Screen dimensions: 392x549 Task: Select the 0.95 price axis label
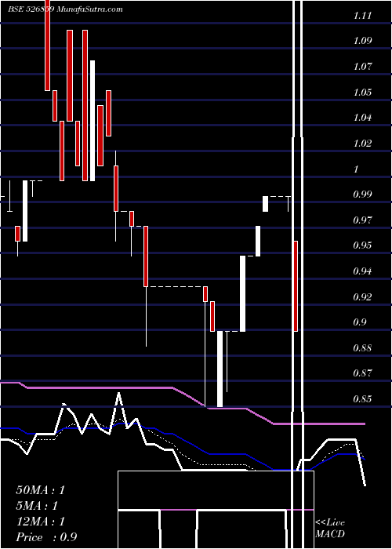[x=362, y=245]
